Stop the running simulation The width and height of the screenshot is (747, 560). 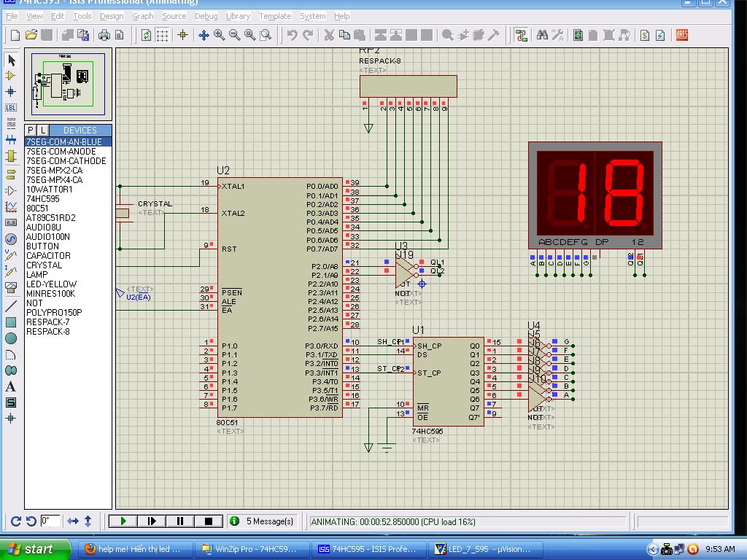(208, 521)
